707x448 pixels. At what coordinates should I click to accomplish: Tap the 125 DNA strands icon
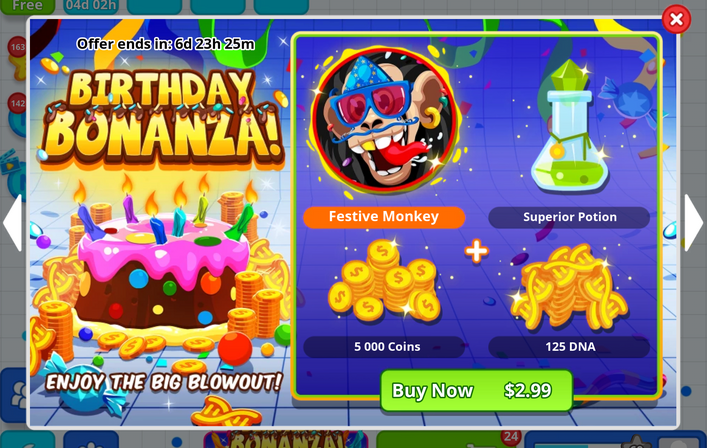coord(569,287)
